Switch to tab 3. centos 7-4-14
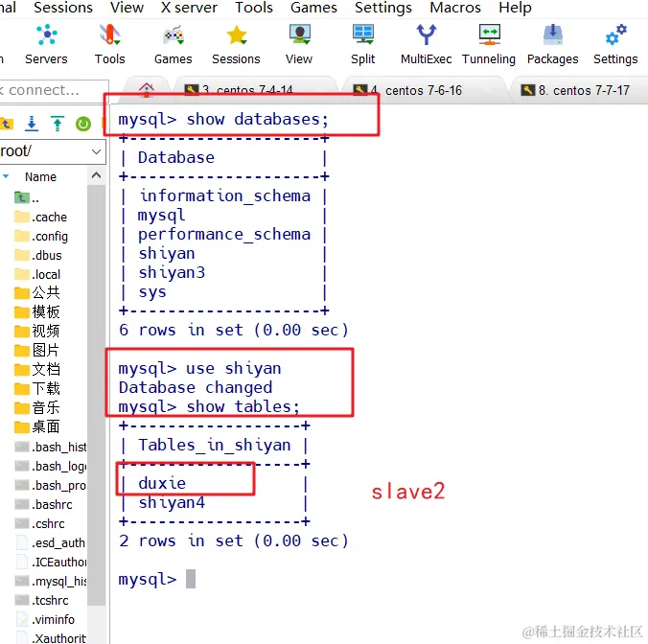This screenshot has width=648, height=644. coord(256,90)
